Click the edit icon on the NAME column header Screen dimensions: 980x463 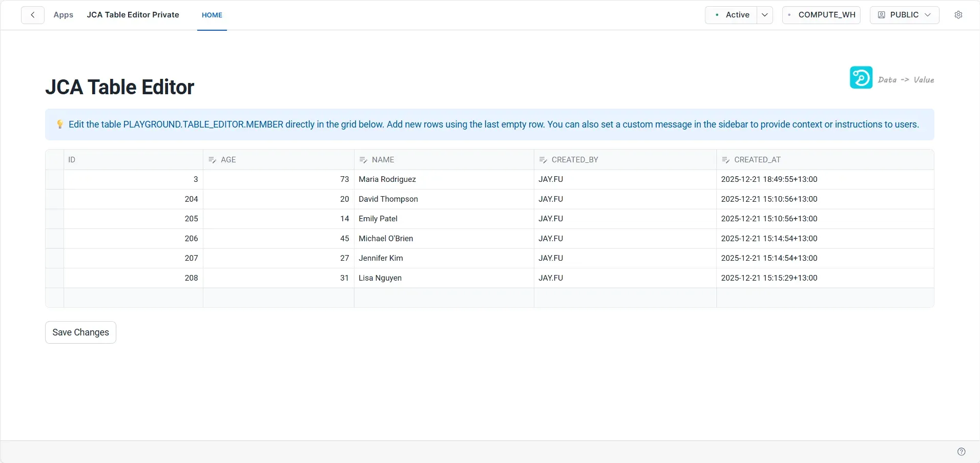(x=363, y=159)
